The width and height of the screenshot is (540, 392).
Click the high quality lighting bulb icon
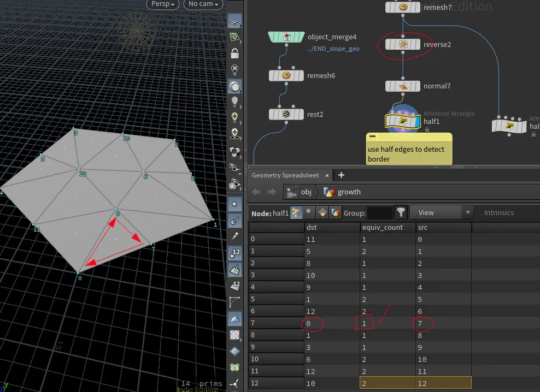point(234,117)
